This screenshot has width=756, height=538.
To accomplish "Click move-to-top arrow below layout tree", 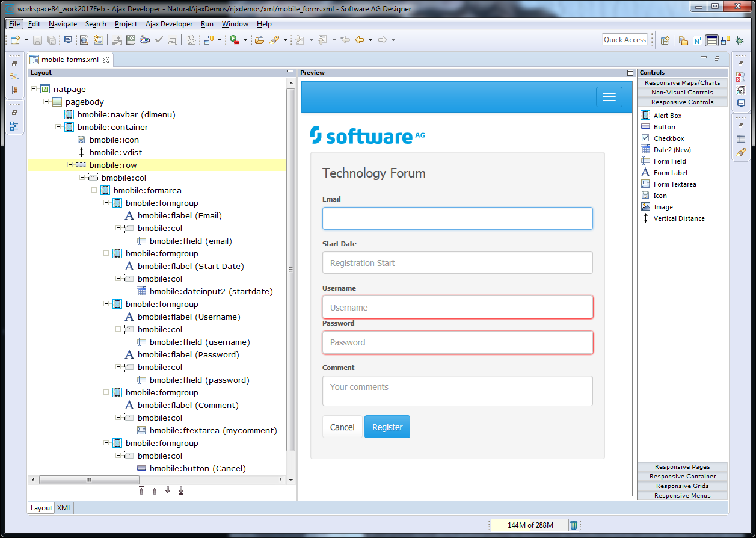I will point(141,490).
